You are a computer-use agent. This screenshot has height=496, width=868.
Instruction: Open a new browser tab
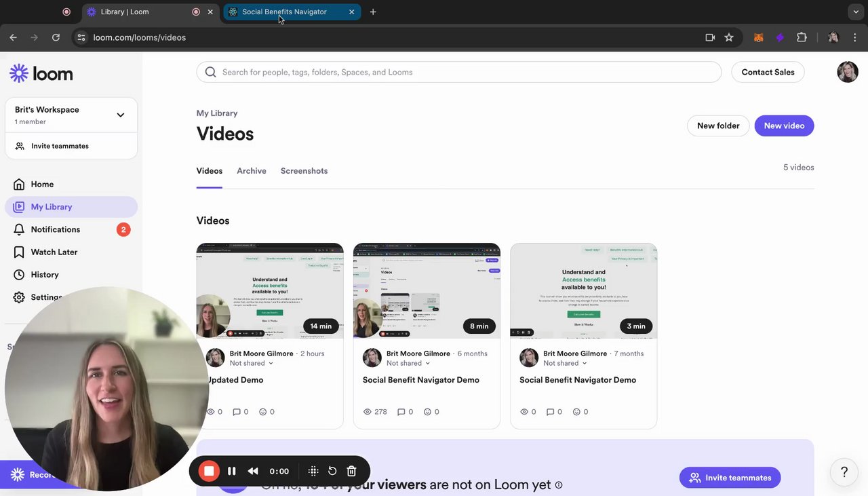click(x=373, y=12)
